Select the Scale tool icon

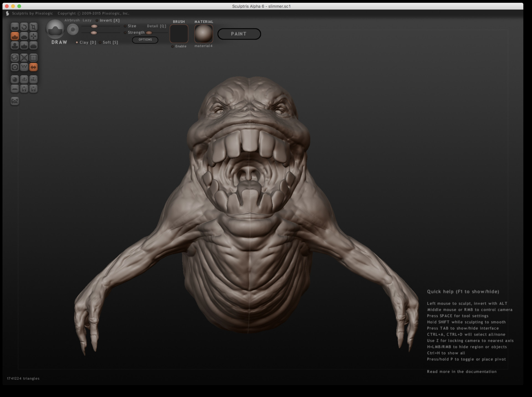[x=34, y=27]
